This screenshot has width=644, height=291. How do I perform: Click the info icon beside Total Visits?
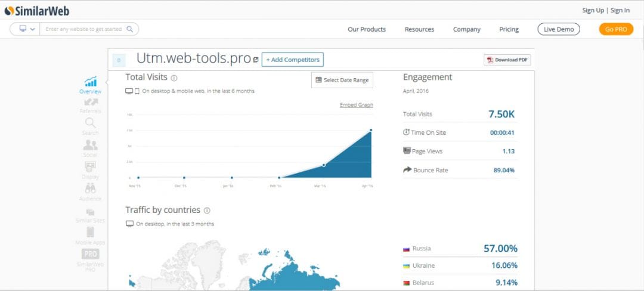(x=174, y=78)
